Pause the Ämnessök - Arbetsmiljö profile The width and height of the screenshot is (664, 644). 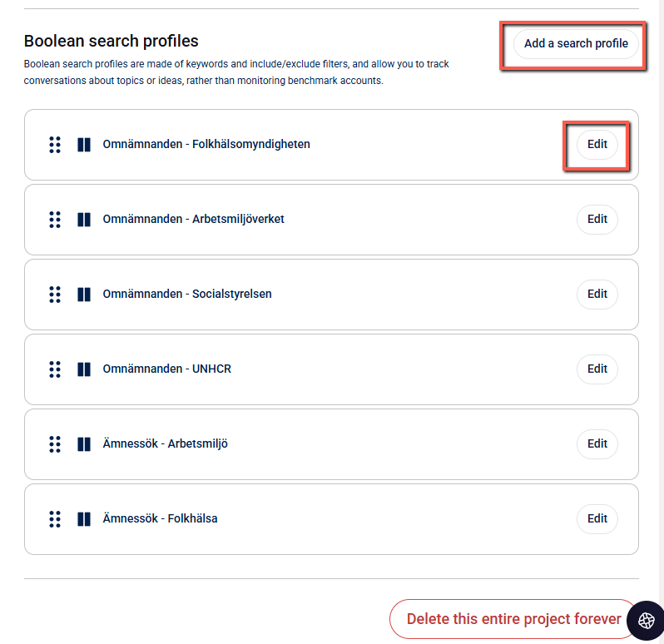83,444
